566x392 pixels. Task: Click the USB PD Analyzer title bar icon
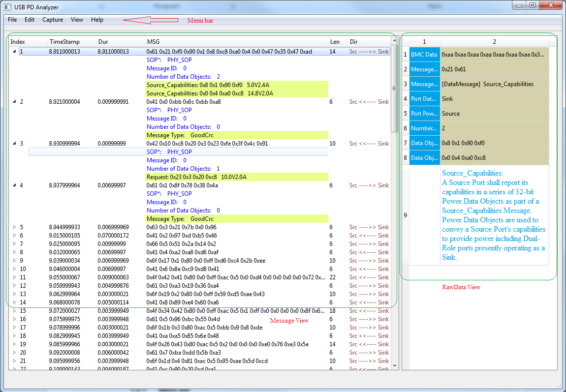pos(7,7)
